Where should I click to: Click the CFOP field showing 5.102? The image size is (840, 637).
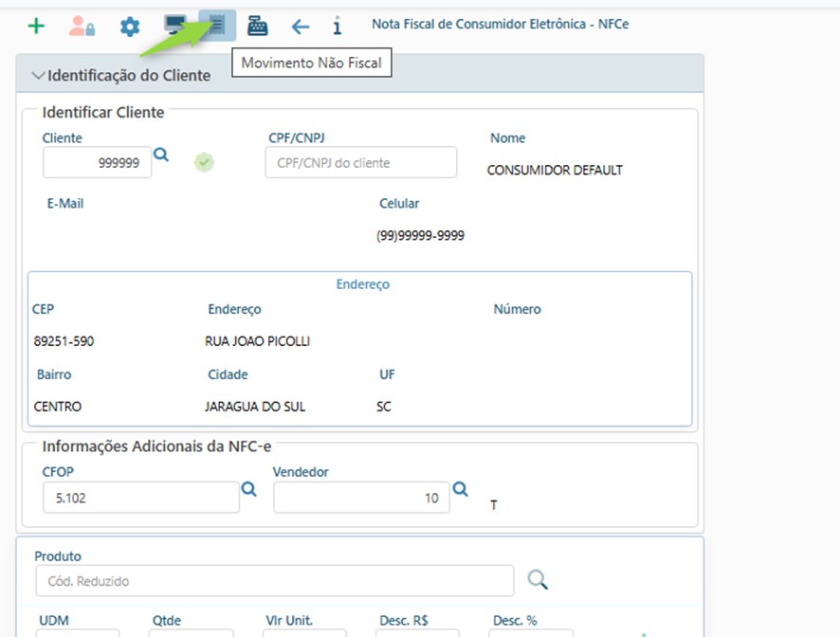141,498
